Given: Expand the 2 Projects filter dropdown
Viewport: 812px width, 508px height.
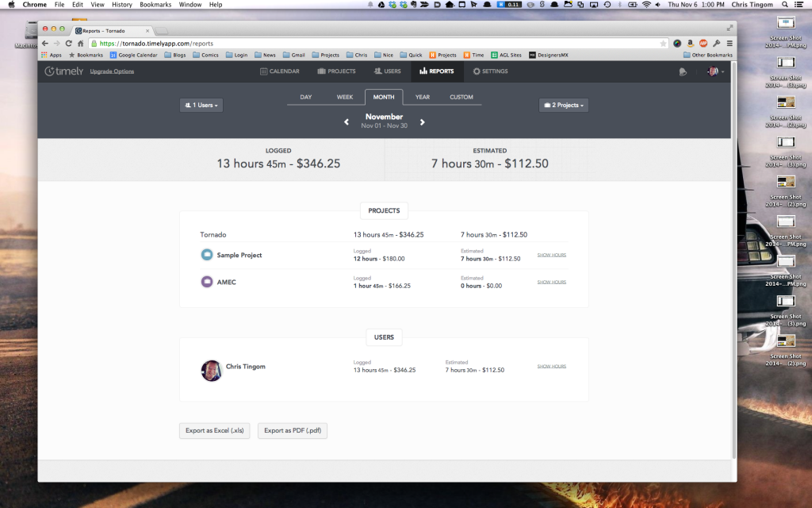Looking at the screenshot, I should pyautogui.click(x=564, y=106).
